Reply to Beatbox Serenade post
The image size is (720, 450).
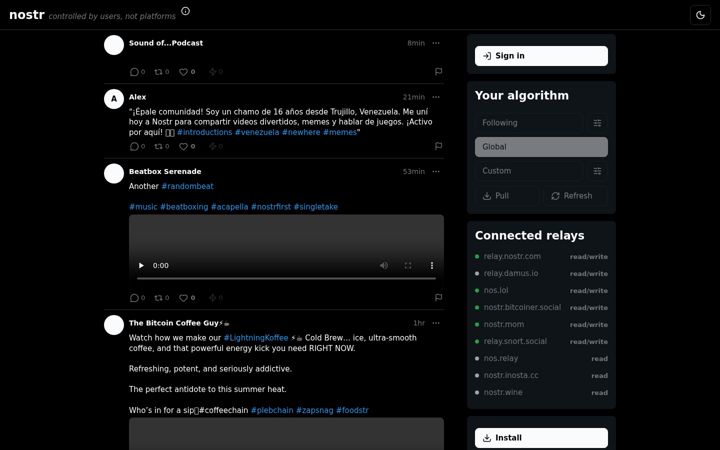(x=137, y=298)
